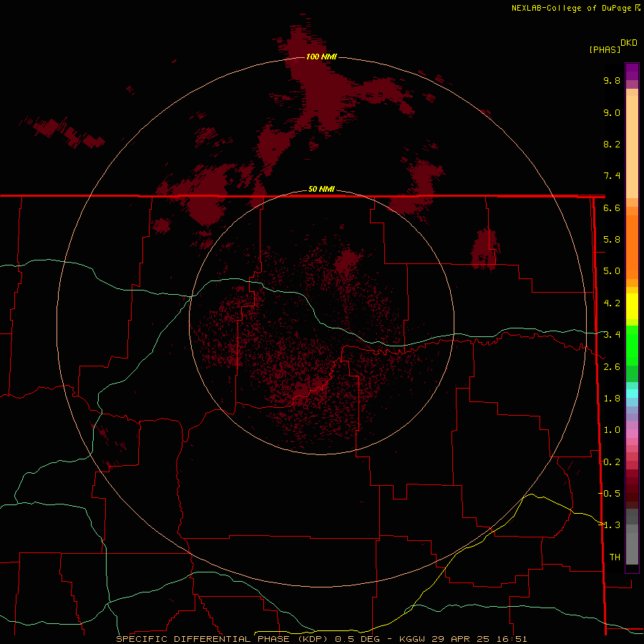Click the 7.4 legend value
644x644 pixels.
tap(612, 176)
